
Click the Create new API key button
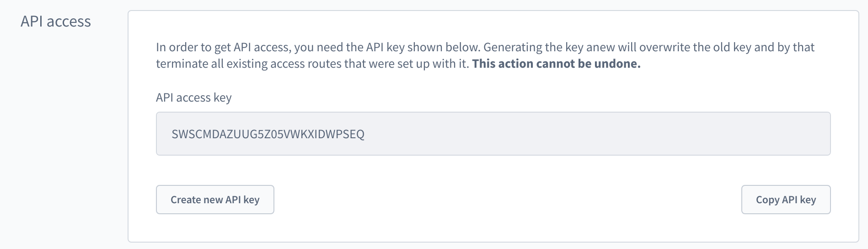click(215, 200)
